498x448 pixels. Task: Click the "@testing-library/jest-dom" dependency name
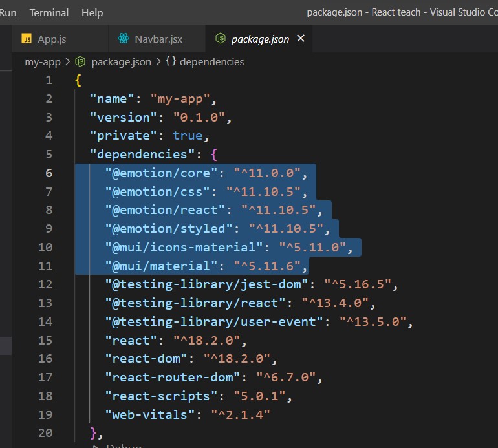(206, 284)
